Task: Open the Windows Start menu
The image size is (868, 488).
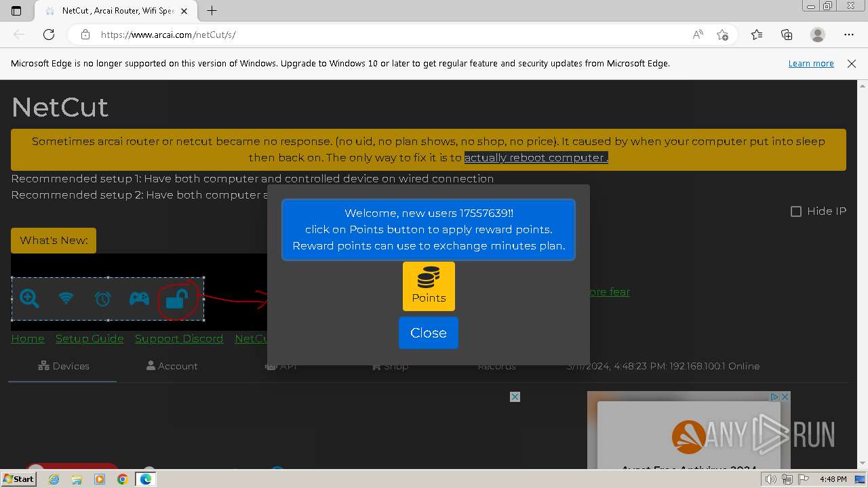Action: tap(18, 479)
